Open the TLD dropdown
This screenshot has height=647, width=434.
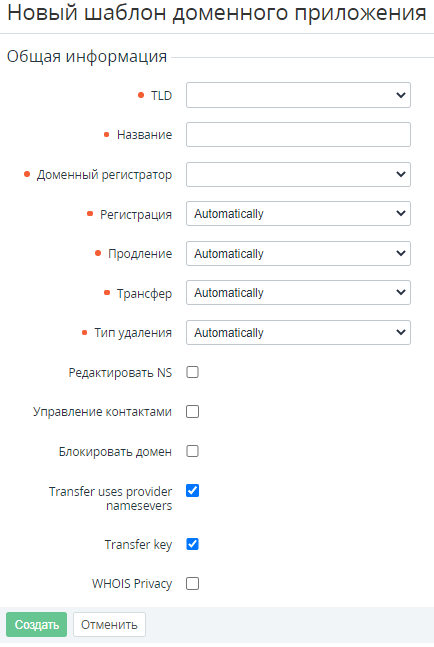pyautogui.click(x=298, y=95)
